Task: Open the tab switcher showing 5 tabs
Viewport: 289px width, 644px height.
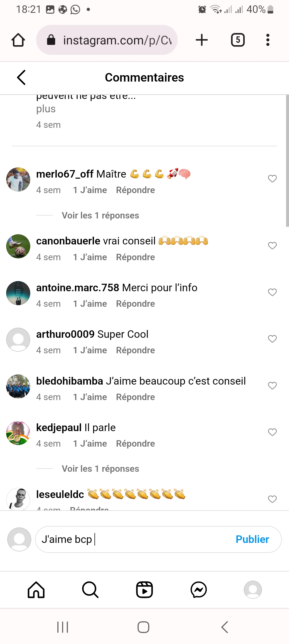Action: coord(238,40)
